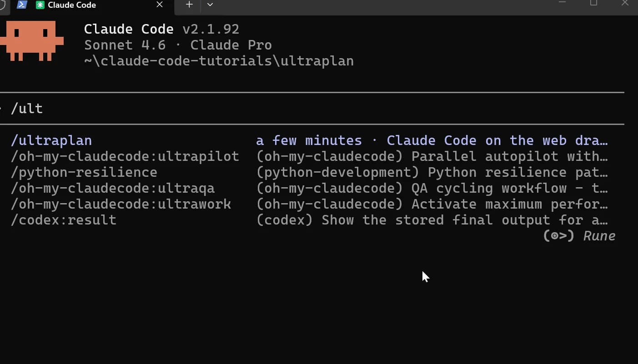638x364 pixels.
Task: Click the PowerShell icon on the Claude Code tab
Action: tap(21, 5)
